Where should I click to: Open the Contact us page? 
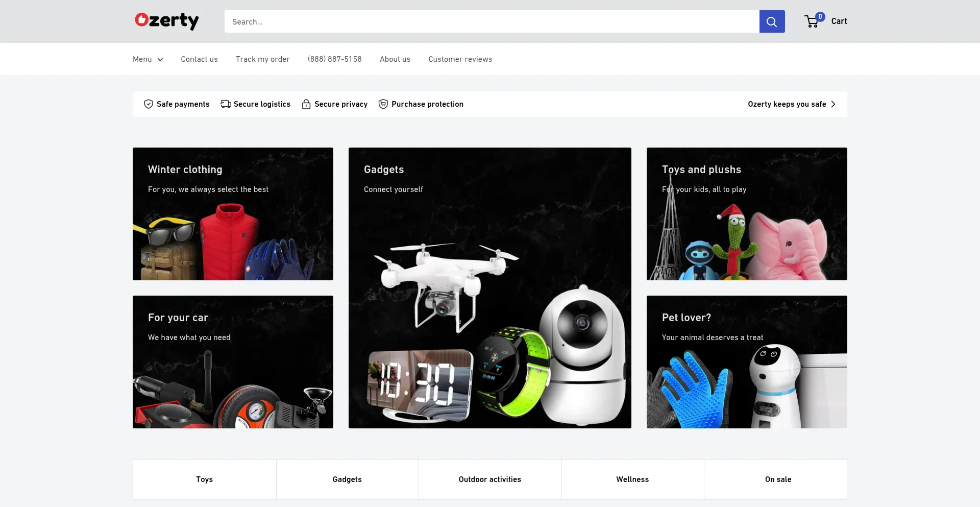(x=199, y=59)
